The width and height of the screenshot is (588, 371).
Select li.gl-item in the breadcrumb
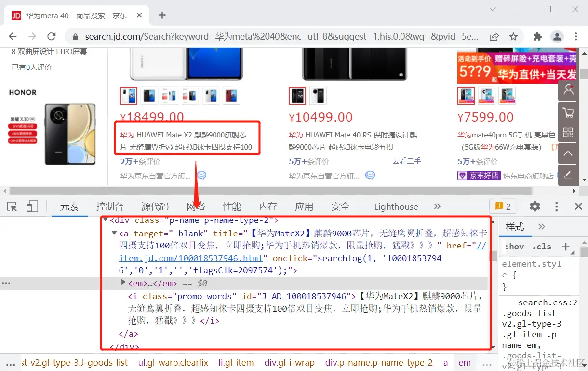coord(236,363)
